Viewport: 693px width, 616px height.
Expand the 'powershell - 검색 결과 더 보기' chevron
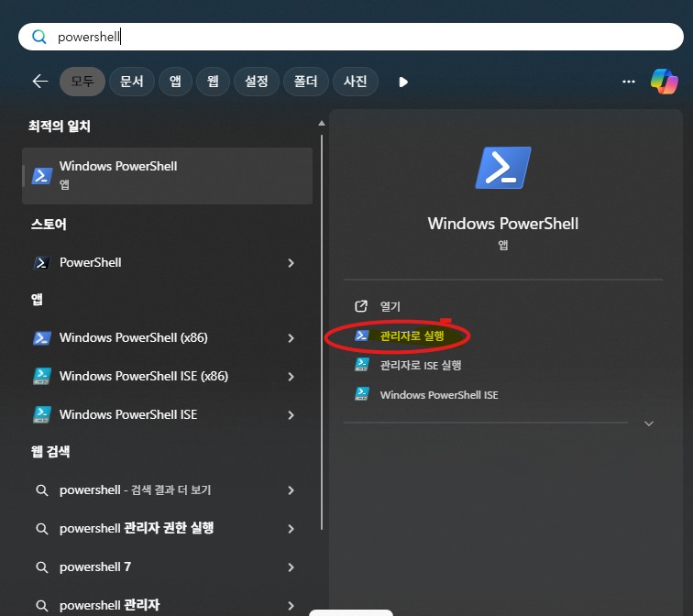click(291, 490)
